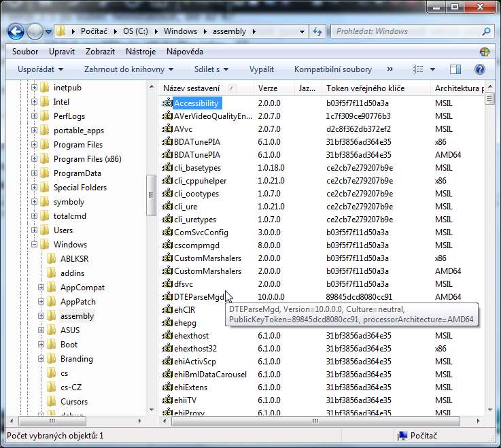The height and width of the screenshot is (448, 501).
Task: Click the refresh icon next to address bar
Action: (x=317, y=31)
